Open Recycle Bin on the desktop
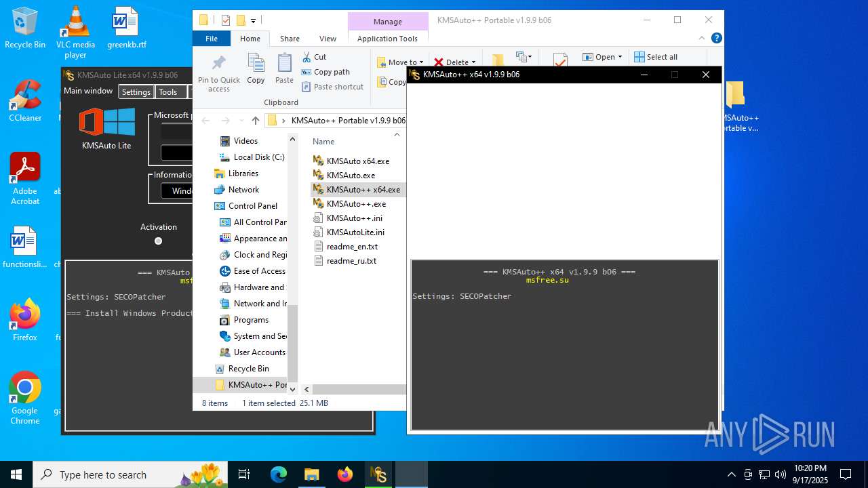Screen dimensions: 868x488 click(24, 28)
